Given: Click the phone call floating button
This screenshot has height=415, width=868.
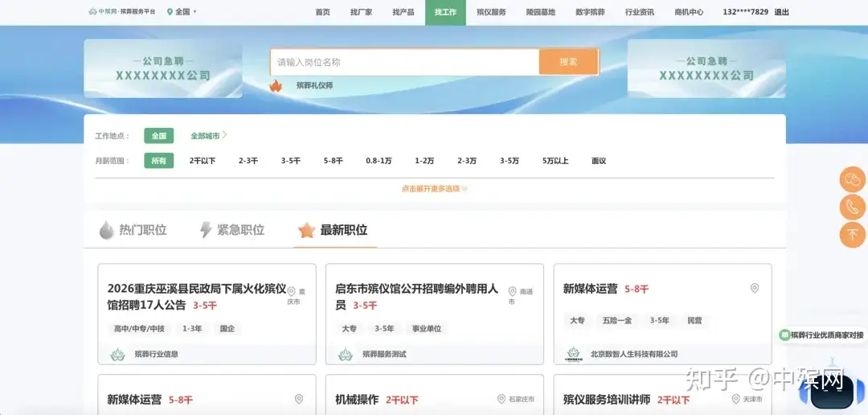Looking at the screenshot, I should pyautogui.click(x=853, y=207).
